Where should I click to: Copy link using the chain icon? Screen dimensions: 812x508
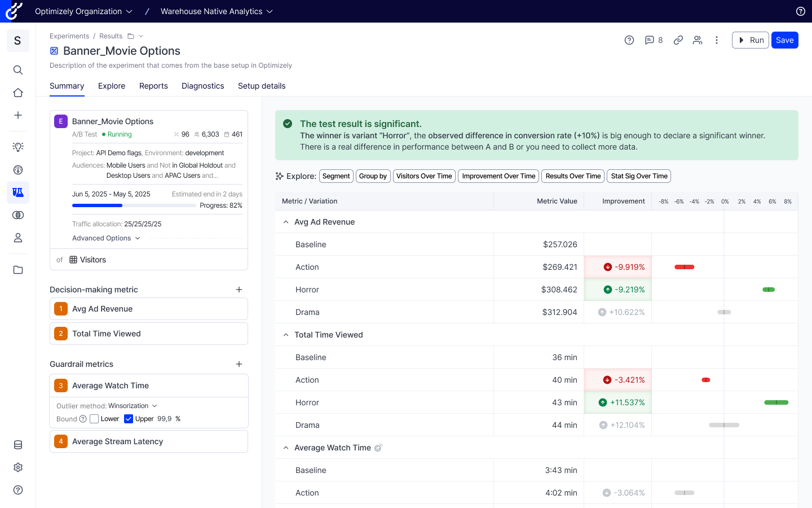(x=678, y=40)
